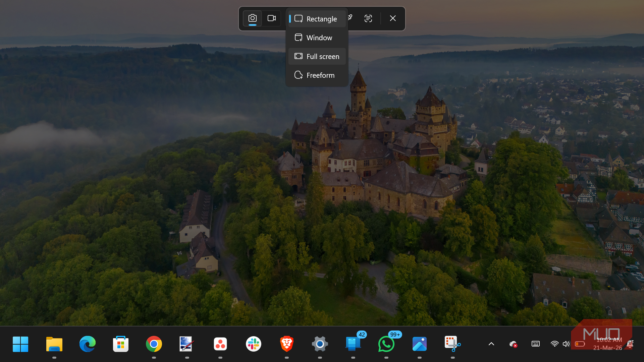Open the image editor app with pen icon
This screenshot has height=362, width=644.
pos(187,344)
